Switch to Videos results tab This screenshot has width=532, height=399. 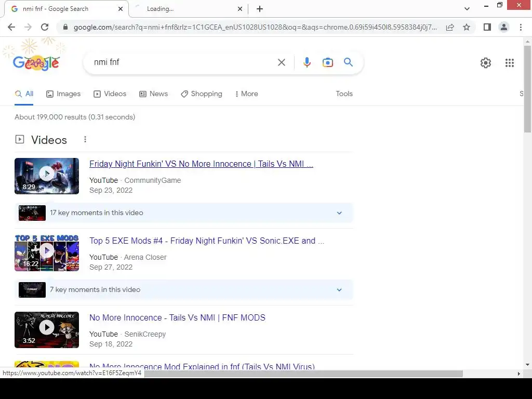tap(110, 94)
